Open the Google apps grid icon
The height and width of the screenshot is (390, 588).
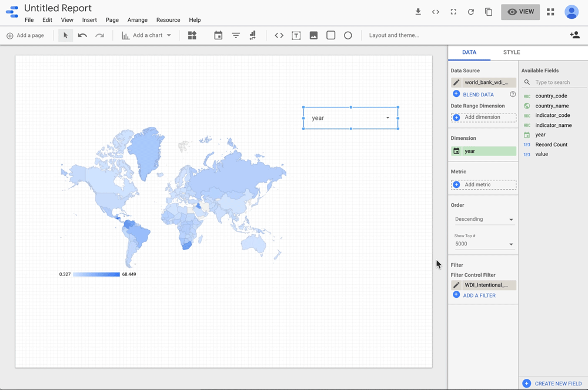[x=550, y=12]
